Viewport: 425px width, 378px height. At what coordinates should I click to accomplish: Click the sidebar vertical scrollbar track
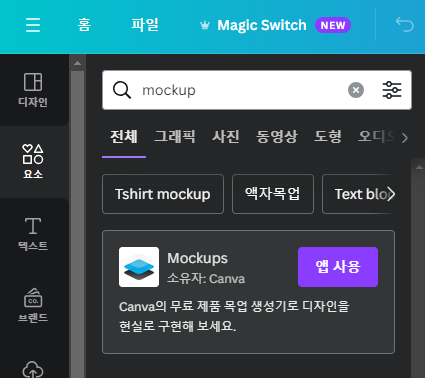click(77, 223)
